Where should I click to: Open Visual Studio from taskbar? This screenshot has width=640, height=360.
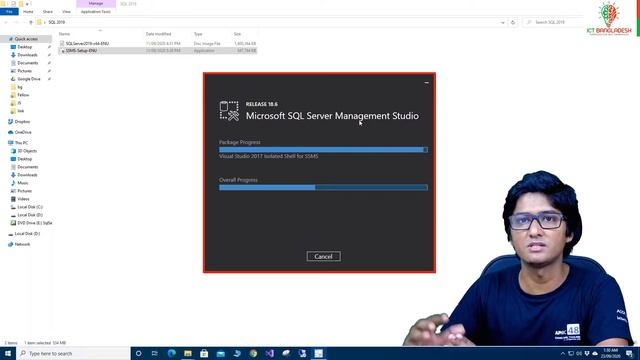(x=269, y=353)
